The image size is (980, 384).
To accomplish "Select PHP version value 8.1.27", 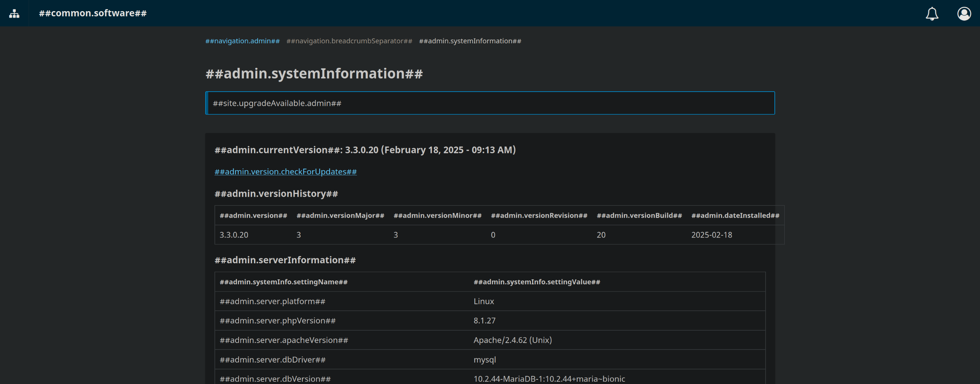I will 485,321.
